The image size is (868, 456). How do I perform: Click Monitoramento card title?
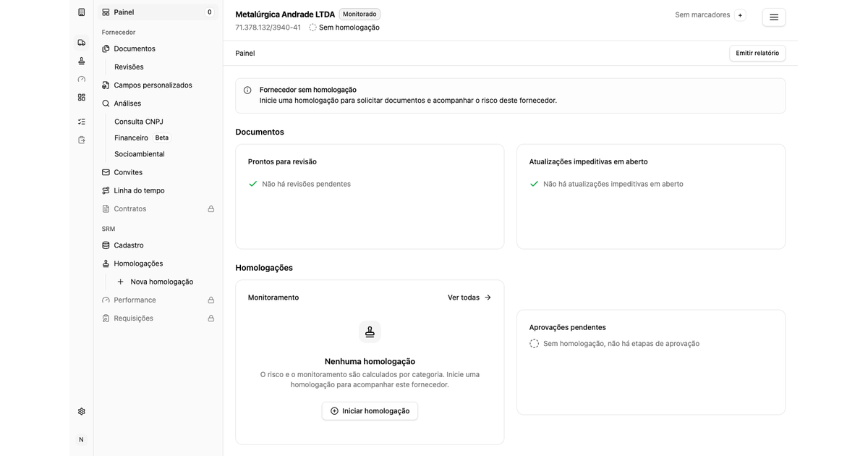pyautogui.click(x=273, y=297)
